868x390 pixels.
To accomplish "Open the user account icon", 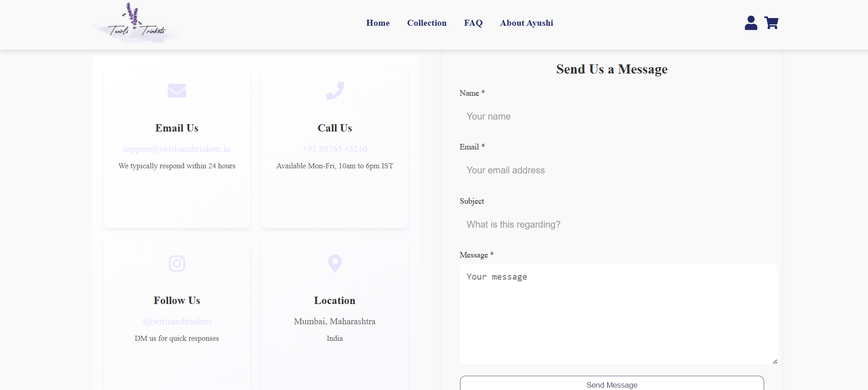I will (751, 23).
